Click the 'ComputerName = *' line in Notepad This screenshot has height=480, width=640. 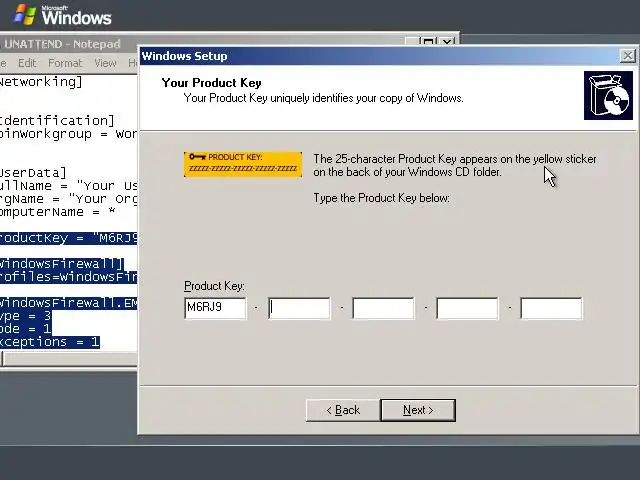click(58, 212)
